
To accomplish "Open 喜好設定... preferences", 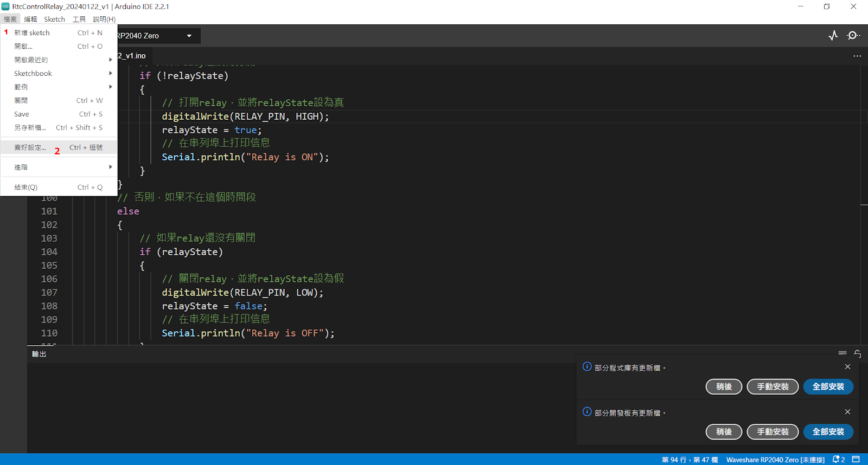I will point(59,147).
